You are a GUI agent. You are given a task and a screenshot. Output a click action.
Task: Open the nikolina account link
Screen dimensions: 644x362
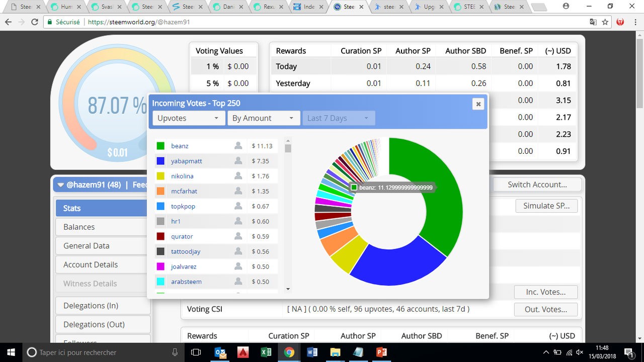182,176
